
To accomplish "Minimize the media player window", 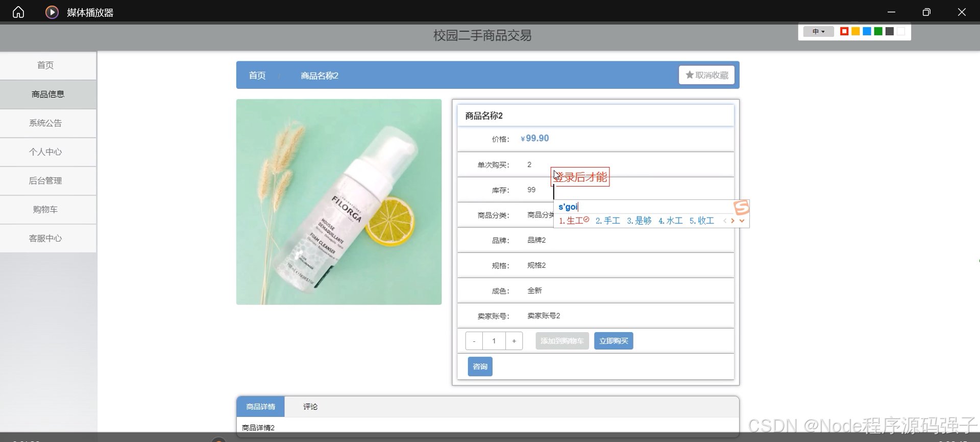I will (891, 12).
